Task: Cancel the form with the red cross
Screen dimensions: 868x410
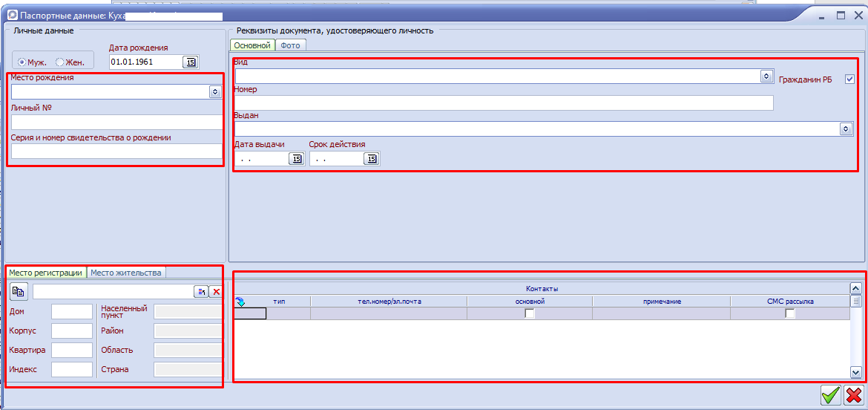Action: (x=854, y=394)
